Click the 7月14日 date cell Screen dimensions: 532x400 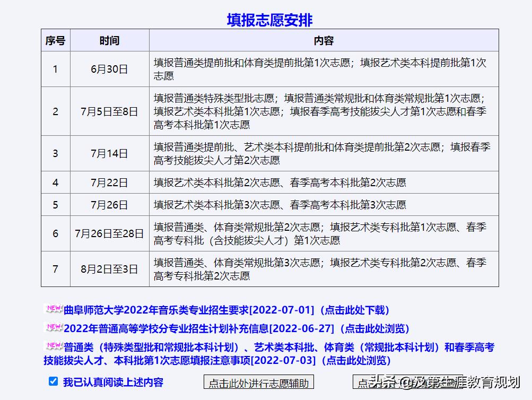pos(109,153)
